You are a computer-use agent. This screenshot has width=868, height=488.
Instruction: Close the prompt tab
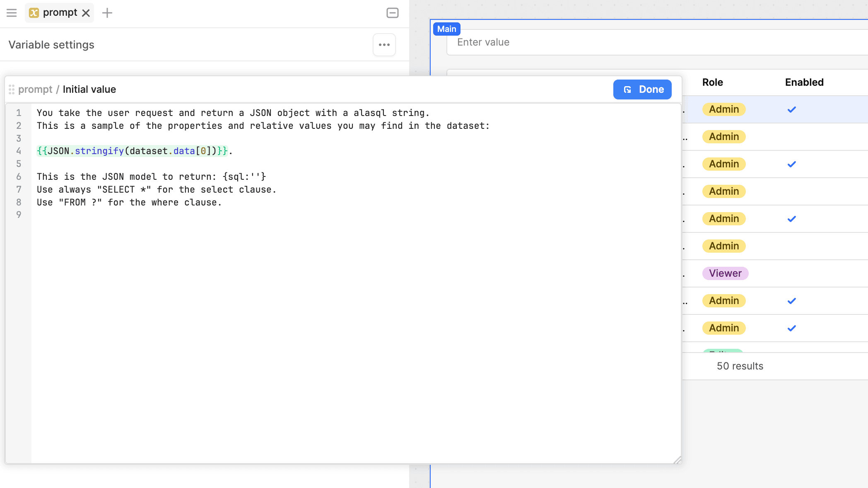[x=86, y=13]
